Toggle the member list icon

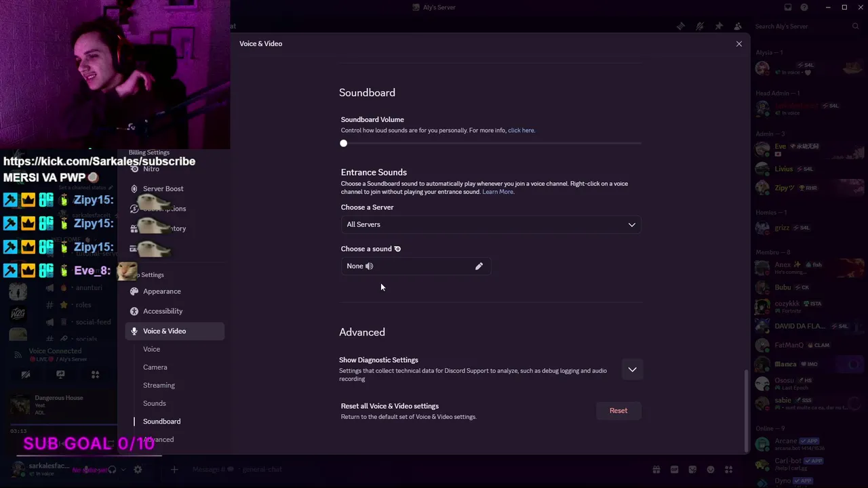coord(738,26)
